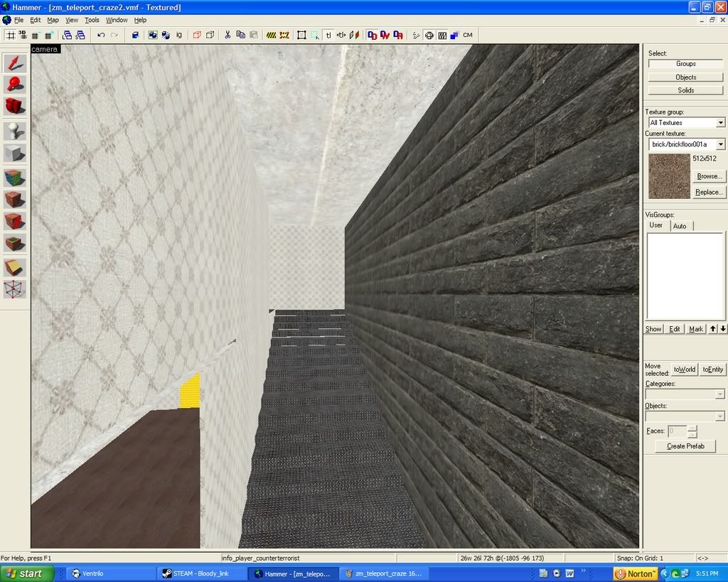Toggle the Groups selection mode
The width and height of the screenshot is (728, 582).
click(x=685, y=64)
